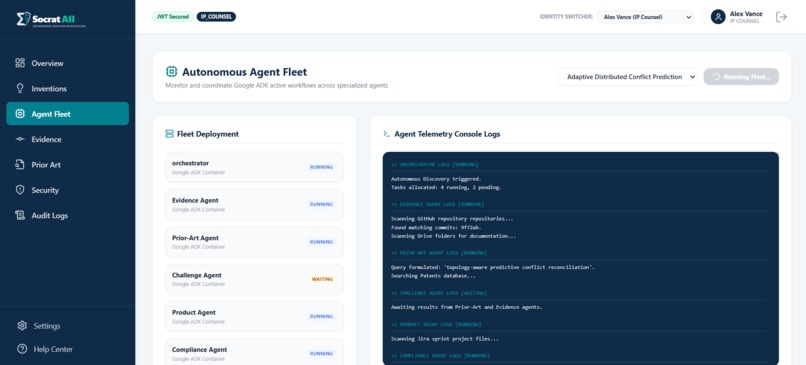Click the Alex Vance avatar icon
The width and height of the screenshot is (806, 365).
point(718,17)
